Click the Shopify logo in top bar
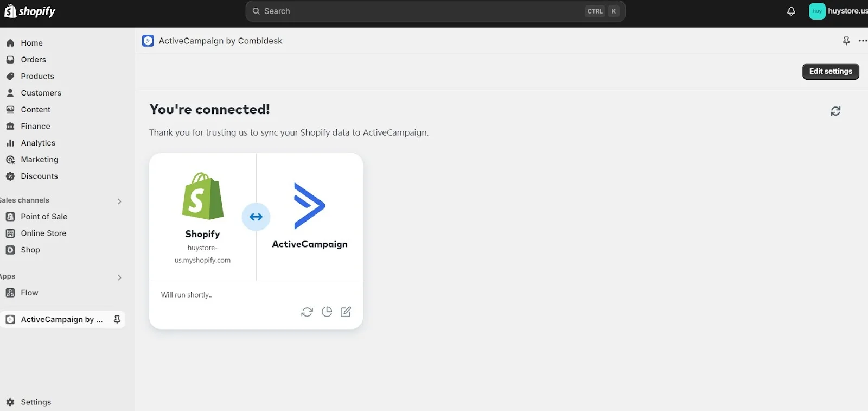 (29, 11)
